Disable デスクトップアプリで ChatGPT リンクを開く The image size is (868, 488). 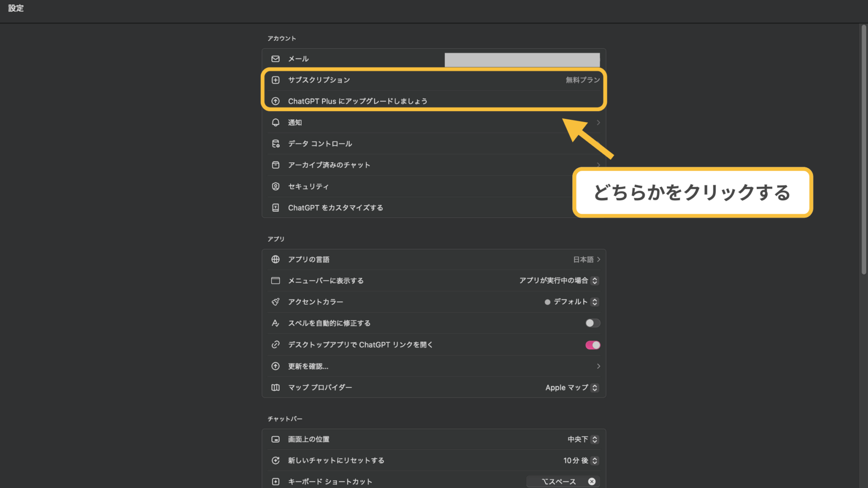tap(592, 345)
